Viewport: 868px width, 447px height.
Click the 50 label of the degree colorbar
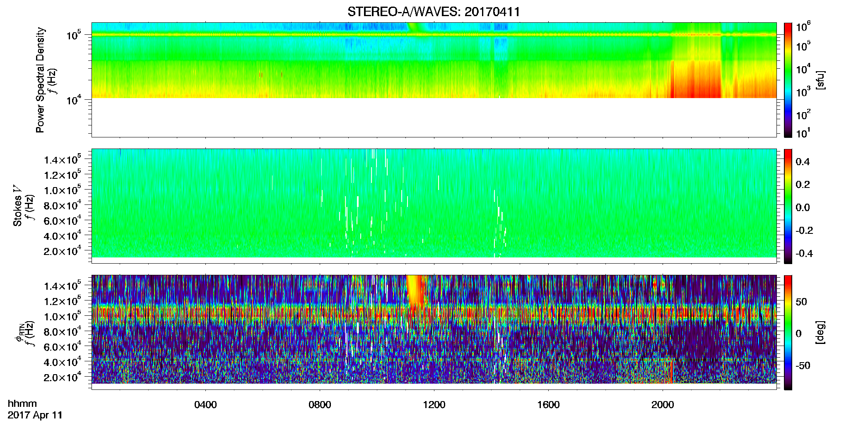(801, 302)
